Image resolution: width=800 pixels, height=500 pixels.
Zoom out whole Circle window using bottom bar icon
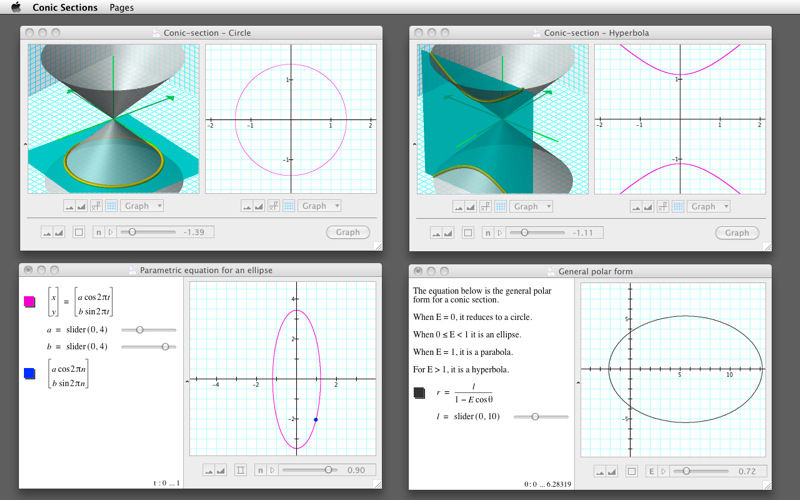point(47,232)
